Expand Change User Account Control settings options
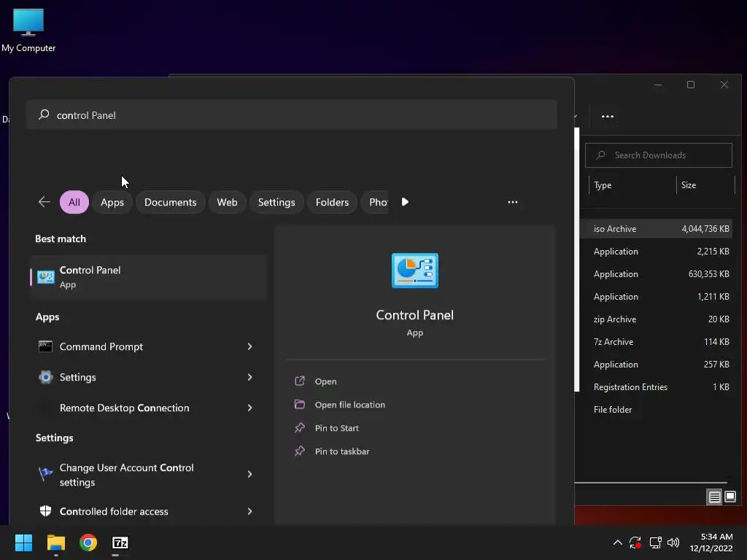 249,474
